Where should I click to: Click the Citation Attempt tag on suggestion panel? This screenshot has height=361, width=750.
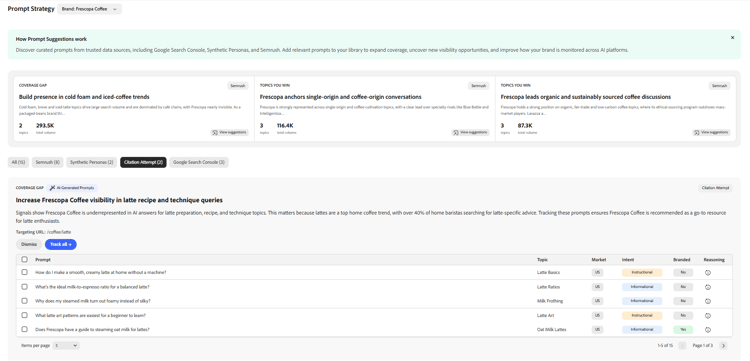point(716,188)
